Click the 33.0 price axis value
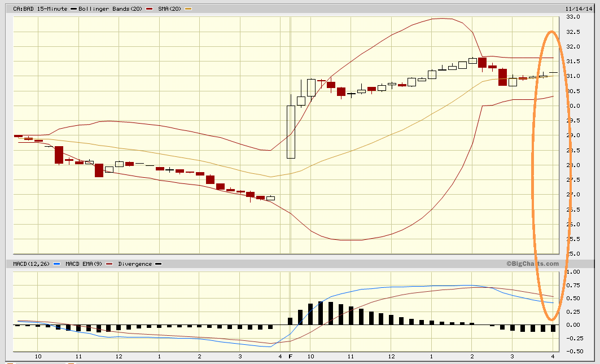 point(573,17)
